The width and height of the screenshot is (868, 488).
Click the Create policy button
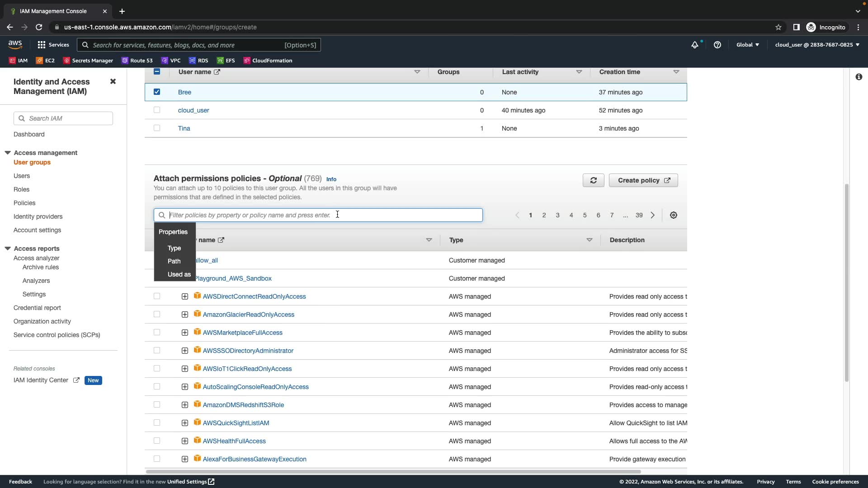click(x=643, y=180)
